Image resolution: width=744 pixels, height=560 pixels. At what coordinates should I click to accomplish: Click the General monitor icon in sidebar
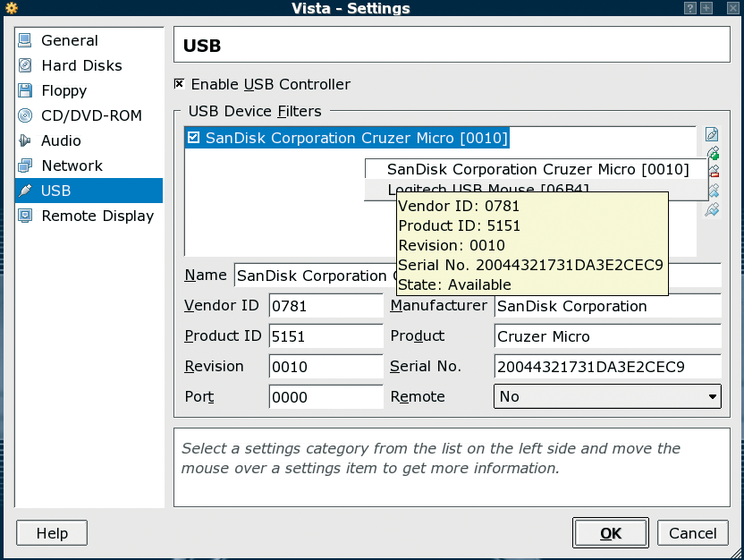(x=25, y=40)
